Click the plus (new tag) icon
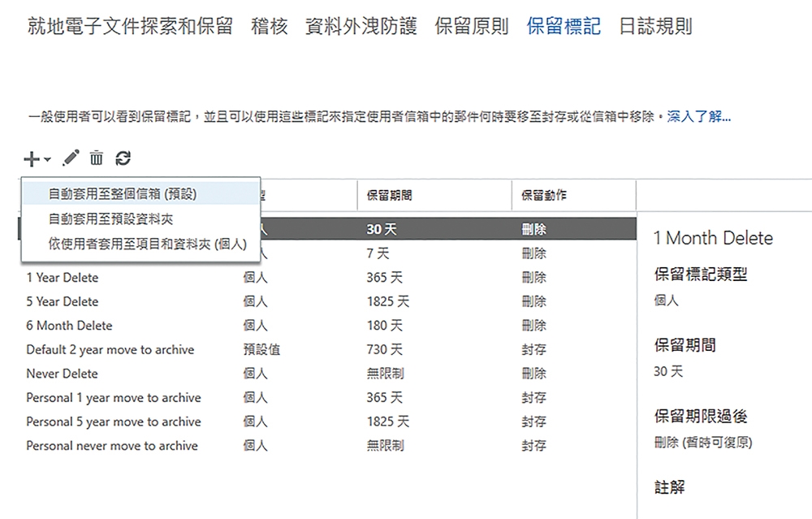Viewport: 812px width, 519px height. [31, 158]
